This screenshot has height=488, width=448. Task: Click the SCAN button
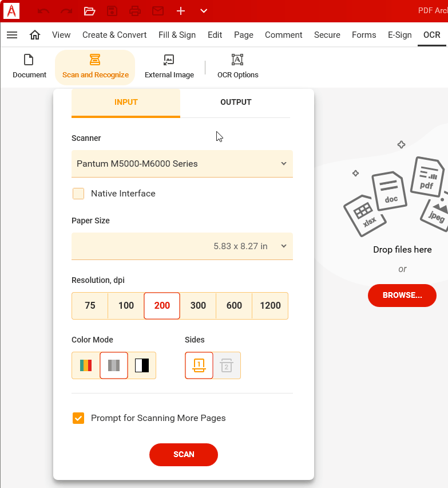pyautogui.click(x=184, y=455)
